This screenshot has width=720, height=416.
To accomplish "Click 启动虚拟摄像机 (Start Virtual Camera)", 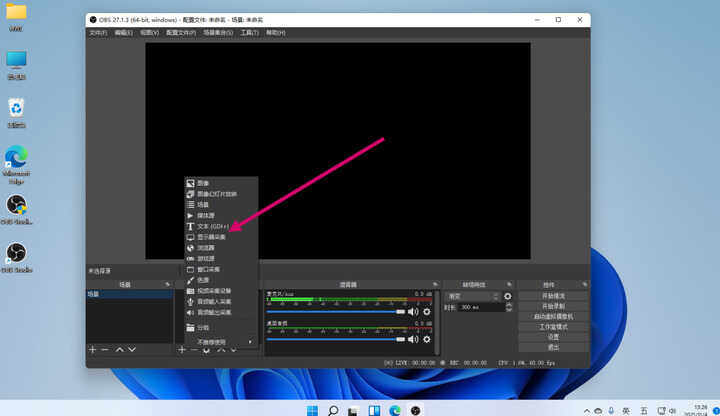I will (x=553, y=317).
